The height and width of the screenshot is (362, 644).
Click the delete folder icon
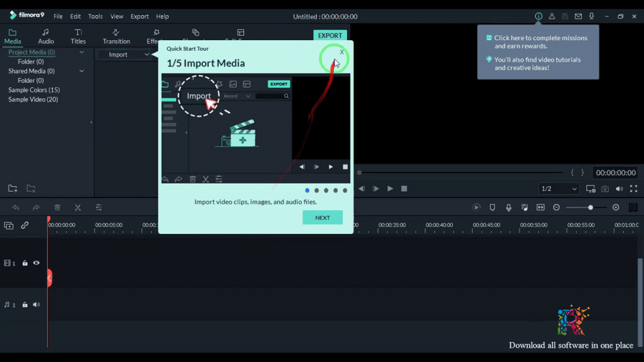click(31, 189)
